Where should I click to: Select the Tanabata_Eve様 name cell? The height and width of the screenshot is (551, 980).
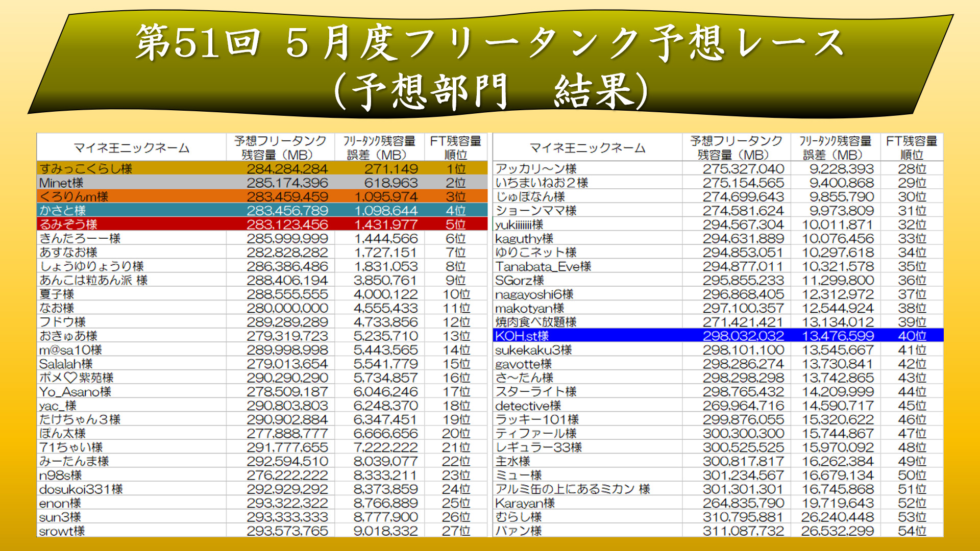point(543,266)
